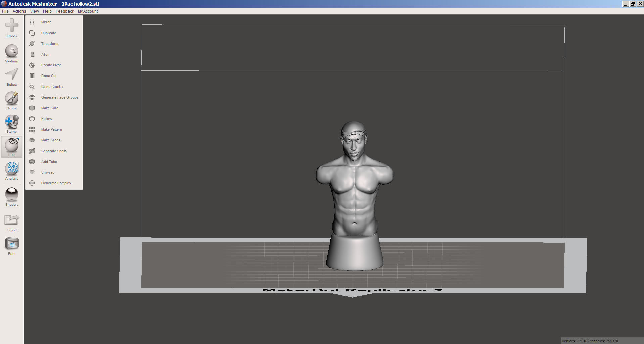
Task: Click the Export icon
Action: pos(12,220)
